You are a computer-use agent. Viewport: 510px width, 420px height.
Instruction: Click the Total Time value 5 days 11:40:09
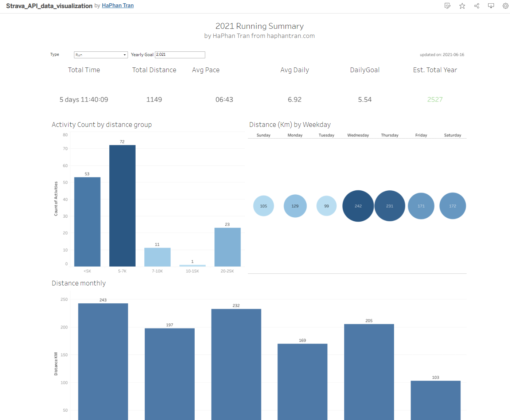point(84,100)
